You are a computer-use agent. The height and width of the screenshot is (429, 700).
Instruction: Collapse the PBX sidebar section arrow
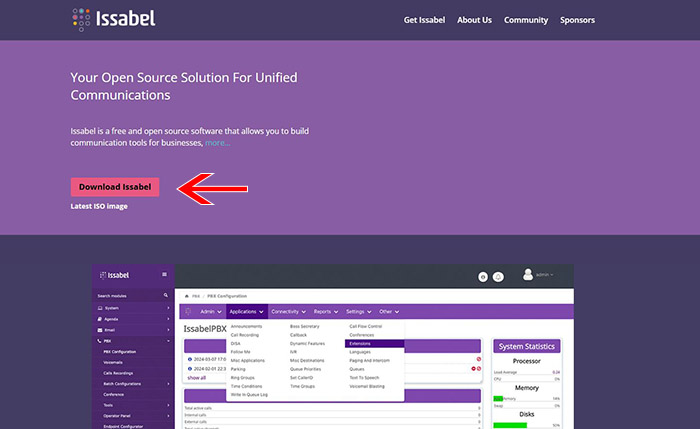pos(168,341)
